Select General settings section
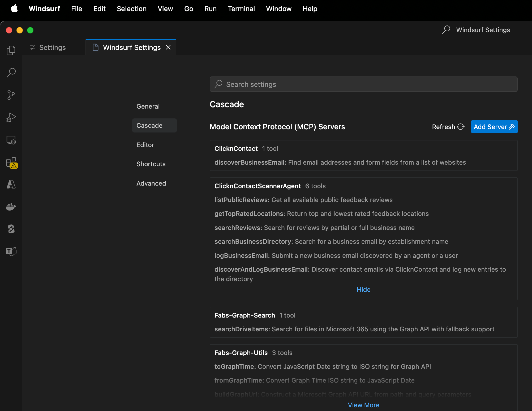 [154, 106]
